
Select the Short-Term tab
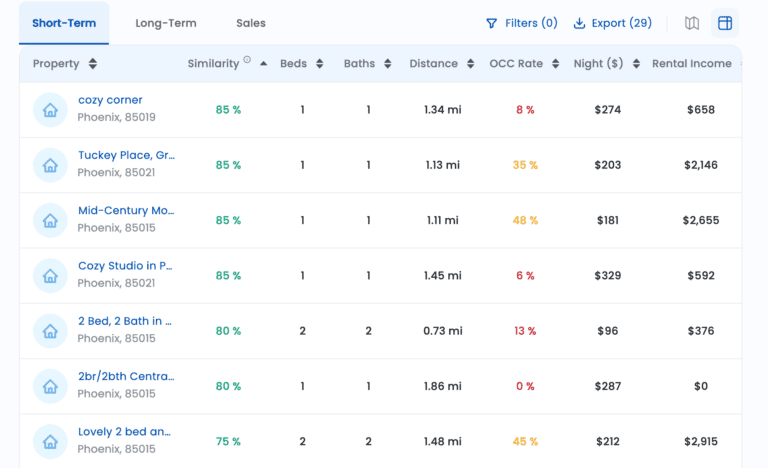pyautogui.click(x=64, y=23)
